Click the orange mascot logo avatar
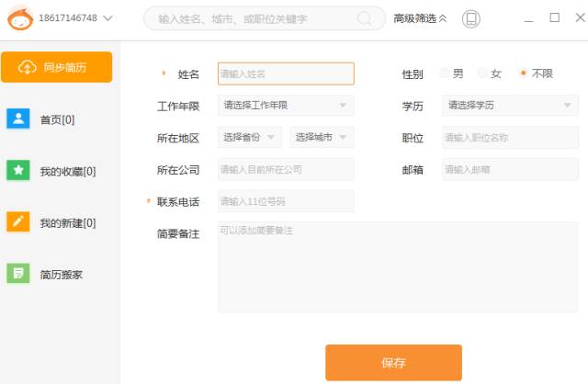This screenshot has width=588, height=384. (20, 18)
